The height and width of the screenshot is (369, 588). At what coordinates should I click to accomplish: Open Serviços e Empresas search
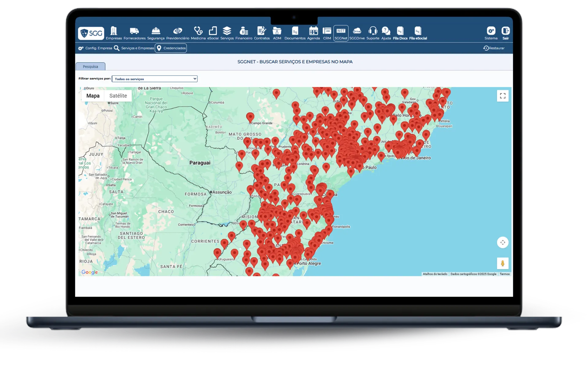pyautogui.click(x=134, y=48)
